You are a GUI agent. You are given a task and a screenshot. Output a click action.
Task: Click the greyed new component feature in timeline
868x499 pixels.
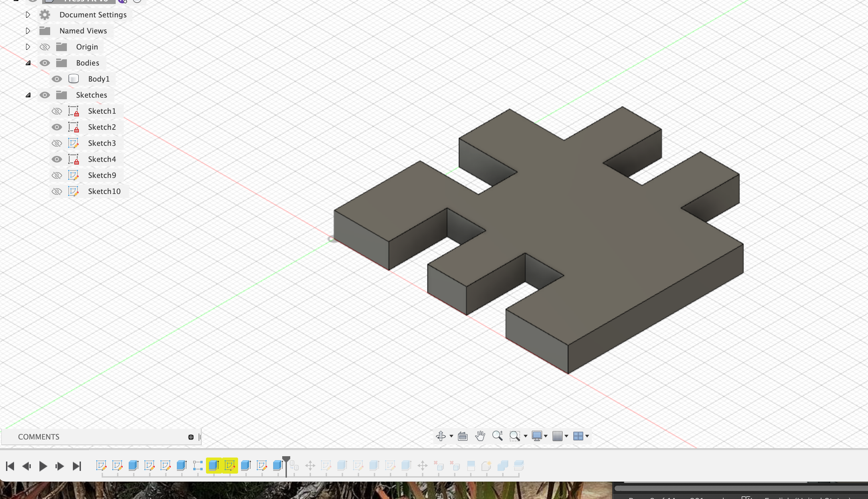point(486,466)
